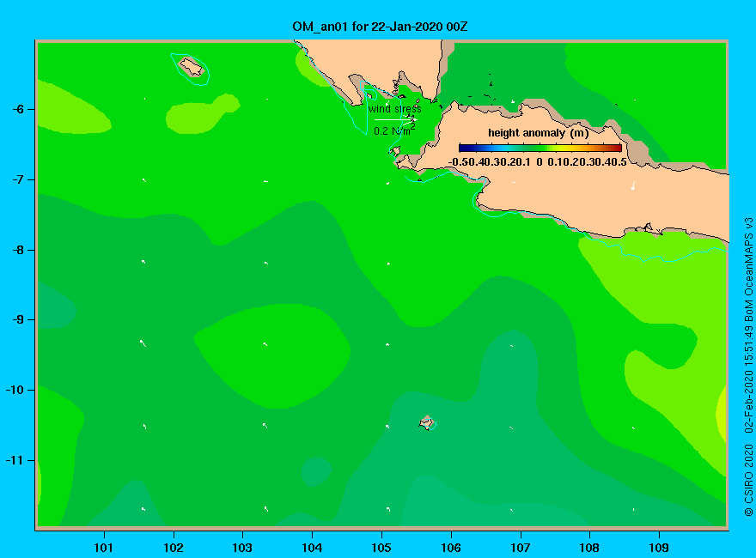The image size is (756, 558).
Task: Click the "0" midpoint label on color scale
Action: 539,162
